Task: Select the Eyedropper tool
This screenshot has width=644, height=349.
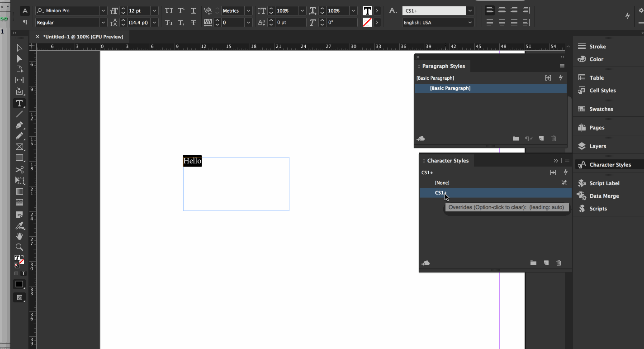Action: tap(19, 225)
